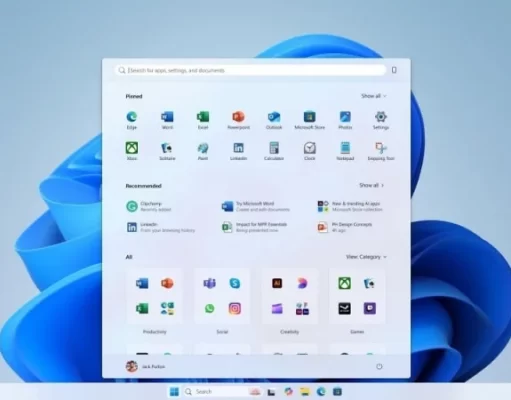Viewport: 511px width, 400px height.
Task: Open the Edge browser pinned app
Action: pos(132,120)
